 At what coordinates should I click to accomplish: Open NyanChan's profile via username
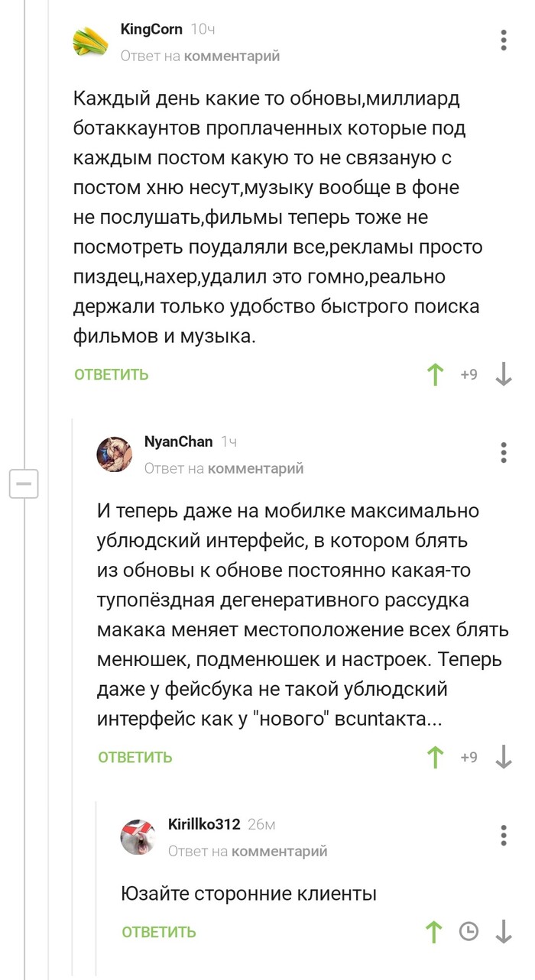click(x=178, y=441)
